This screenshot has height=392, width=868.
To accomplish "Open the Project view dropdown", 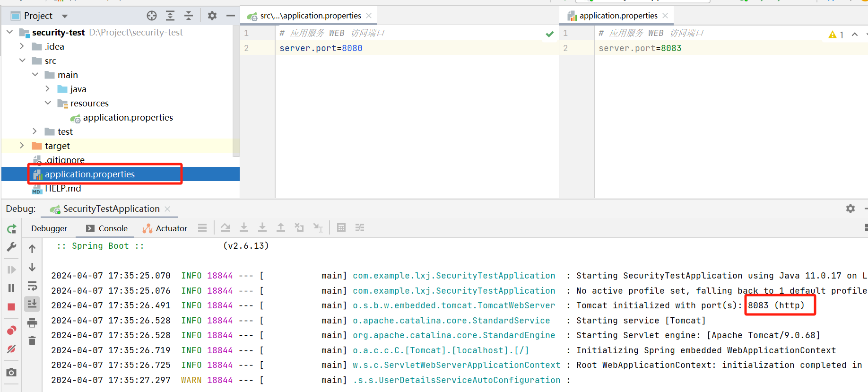I will tap(65, 16).
